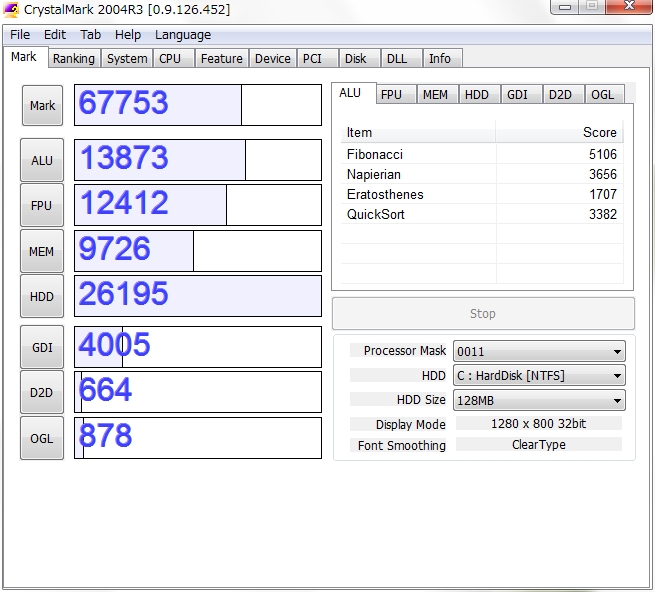This screenshot has height=592, width=655.
Task: Open the HDD drive dropdown
Action: point(539,376)
